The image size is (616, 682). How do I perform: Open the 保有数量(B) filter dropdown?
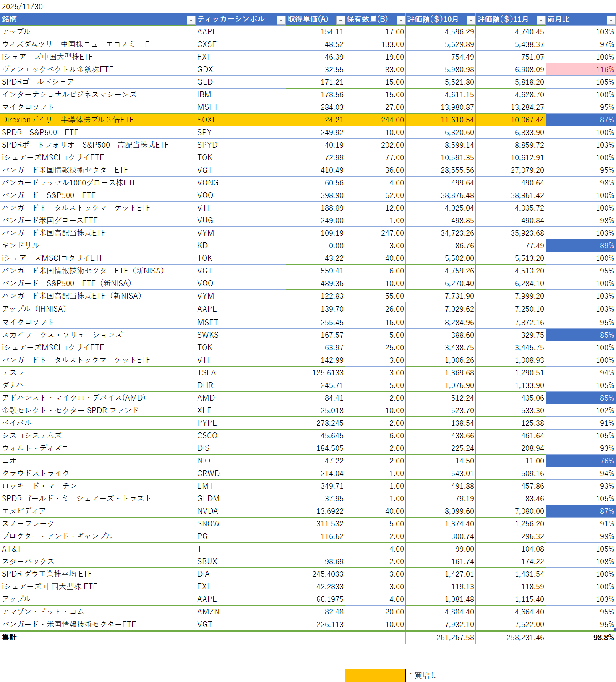[x=401, y=20]
